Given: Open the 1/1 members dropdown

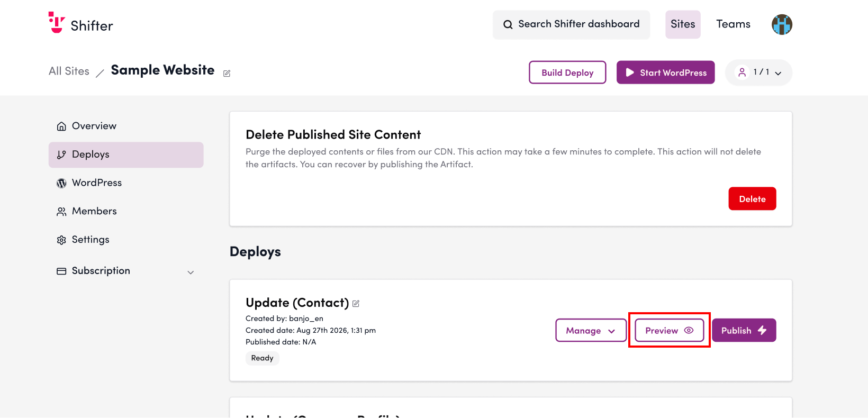Looking at the screenshot, I should (758, 72).
